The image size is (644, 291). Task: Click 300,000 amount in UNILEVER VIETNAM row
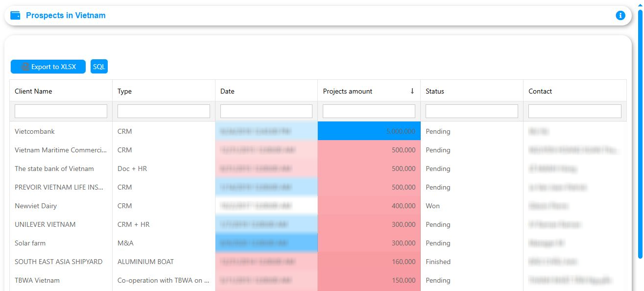pyautogui.click(x=369, y=224)
